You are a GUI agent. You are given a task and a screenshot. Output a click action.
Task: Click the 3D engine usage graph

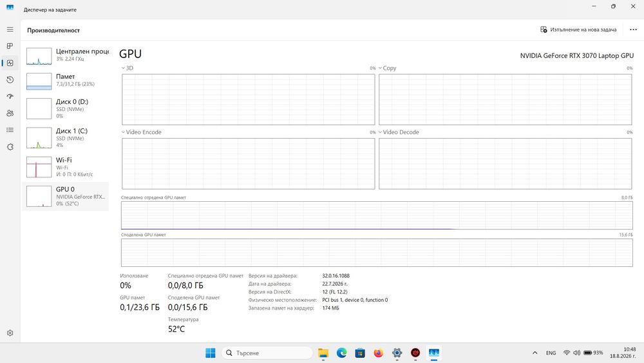coord(248,99)
